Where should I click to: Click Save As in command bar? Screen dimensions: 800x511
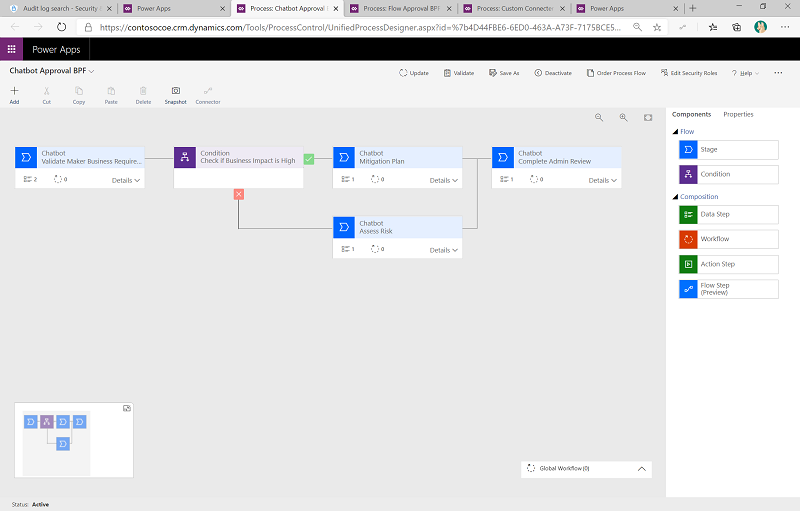pyautogui.click(x=504, y=73)
